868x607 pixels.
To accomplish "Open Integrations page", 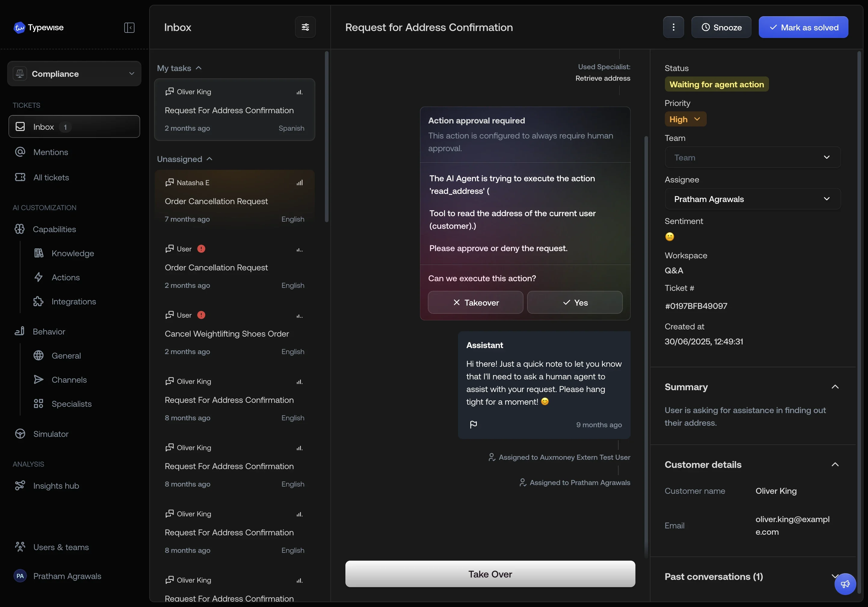I will pyautogui.click(x=74, y=302).
